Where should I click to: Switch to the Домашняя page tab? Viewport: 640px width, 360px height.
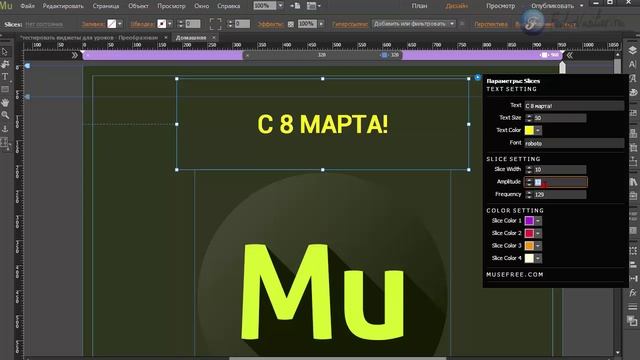tap(191, 38)
